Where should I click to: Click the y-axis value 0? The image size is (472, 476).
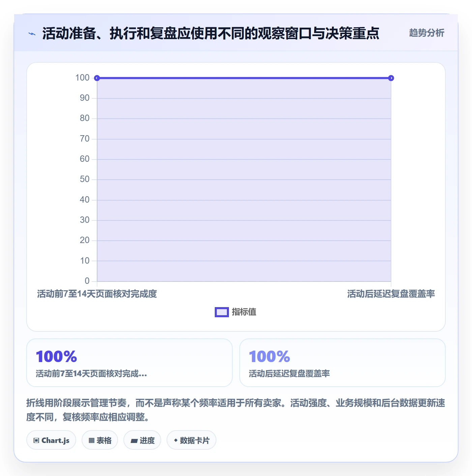tap(87, 281)
